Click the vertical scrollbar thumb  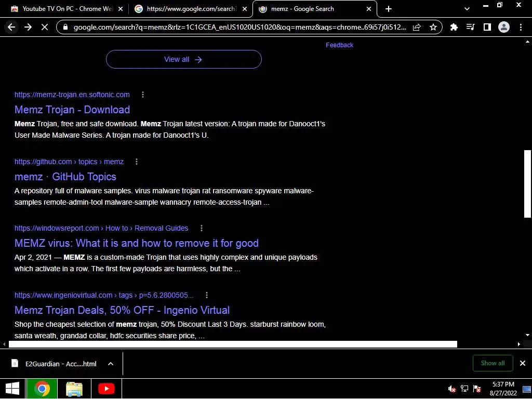527,183
